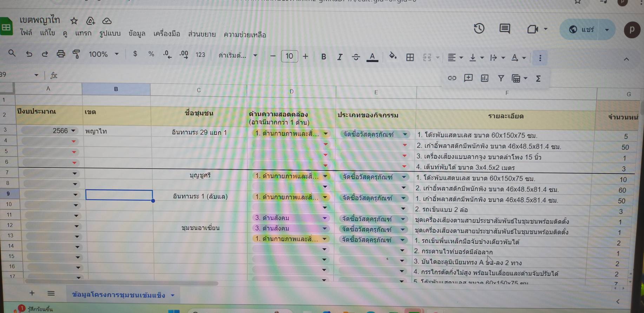Open the comments panel icon

coord(505,29)
